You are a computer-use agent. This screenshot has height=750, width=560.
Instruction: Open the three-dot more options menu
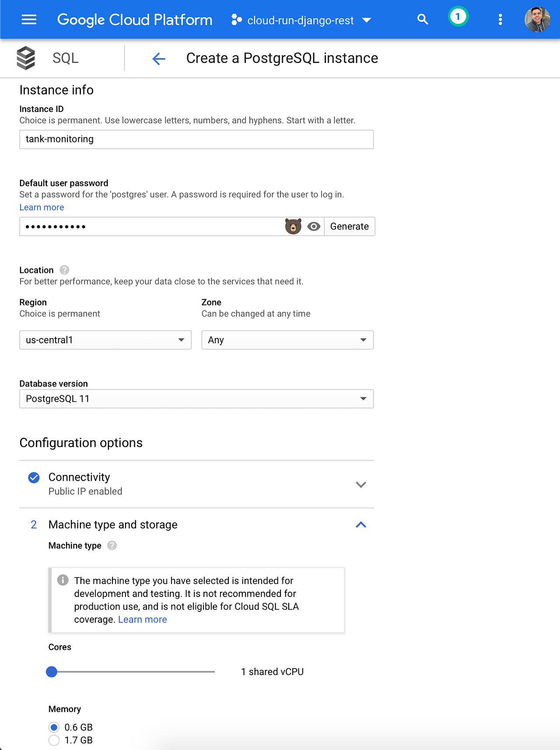(500, 20)
